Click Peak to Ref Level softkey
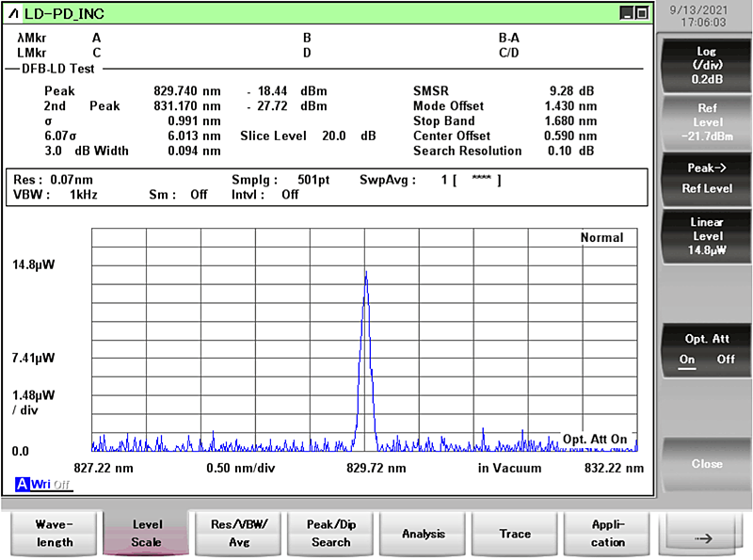This screenshot has height=560, width=753. (707, 178)
